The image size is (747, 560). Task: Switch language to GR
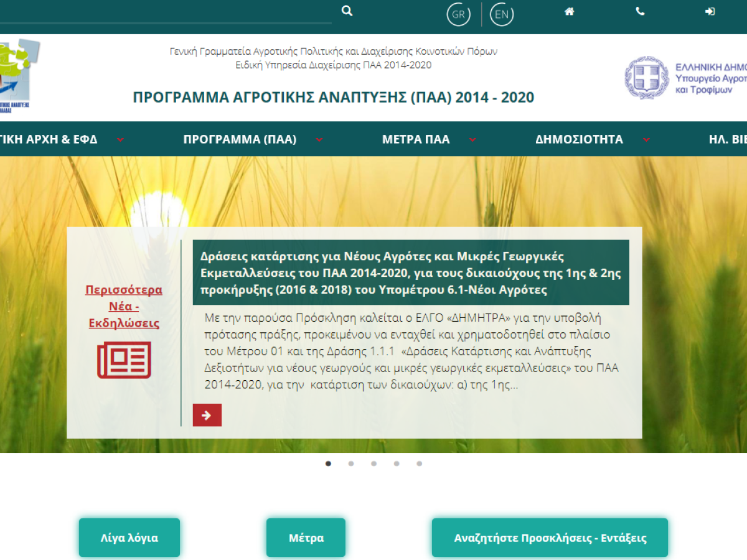[459, 14]
